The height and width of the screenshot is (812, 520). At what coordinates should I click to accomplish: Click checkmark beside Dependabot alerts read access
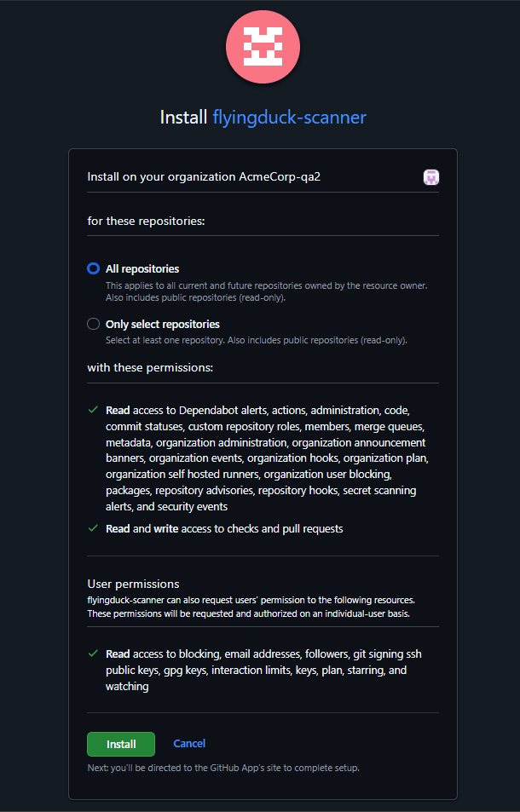click(93, 410)
